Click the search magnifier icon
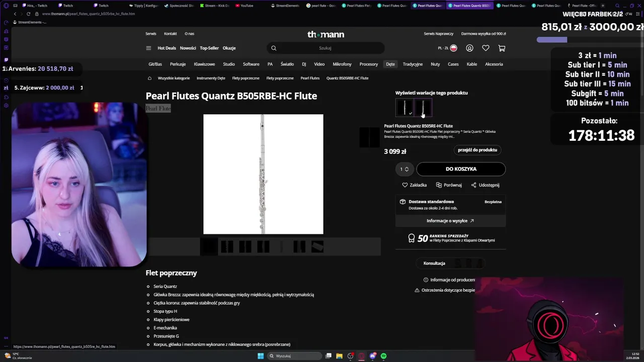This screenshot has height=362, width=644. click(x=274, y=48)
